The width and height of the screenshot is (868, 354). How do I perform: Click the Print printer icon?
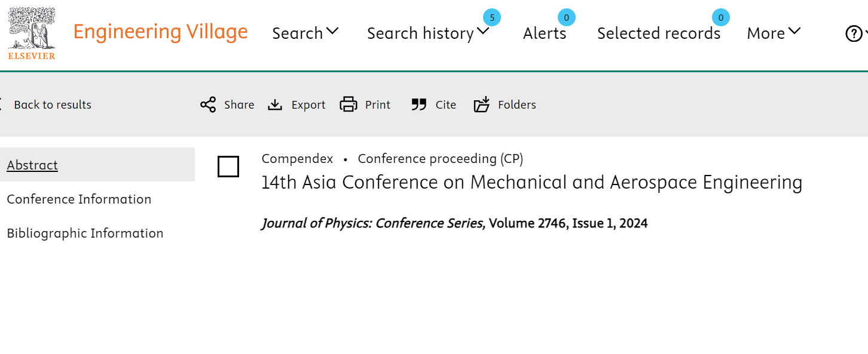[x=349, y=105]
